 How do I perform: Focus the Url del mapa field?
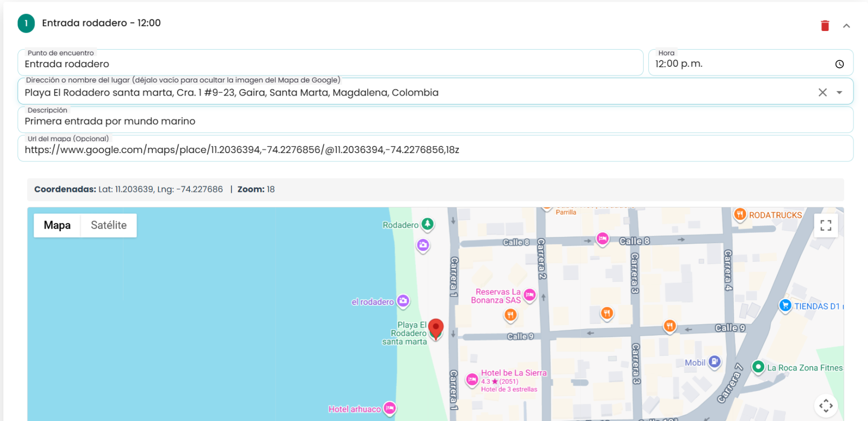436,149
